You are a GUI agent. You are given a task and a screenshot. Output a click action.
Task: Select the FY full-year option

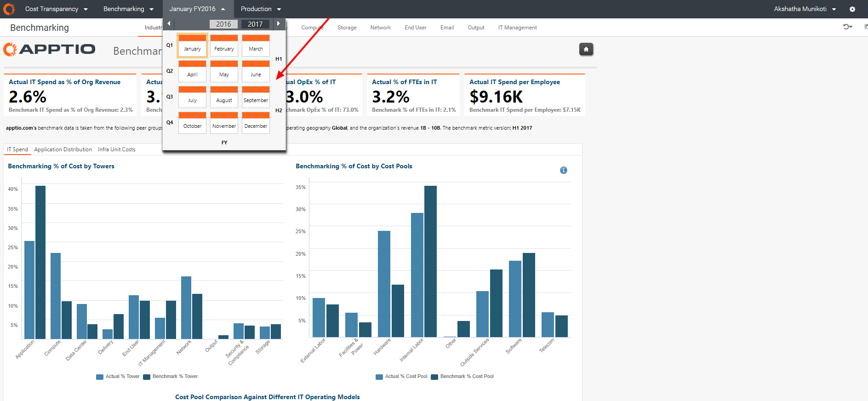(224, 143)
